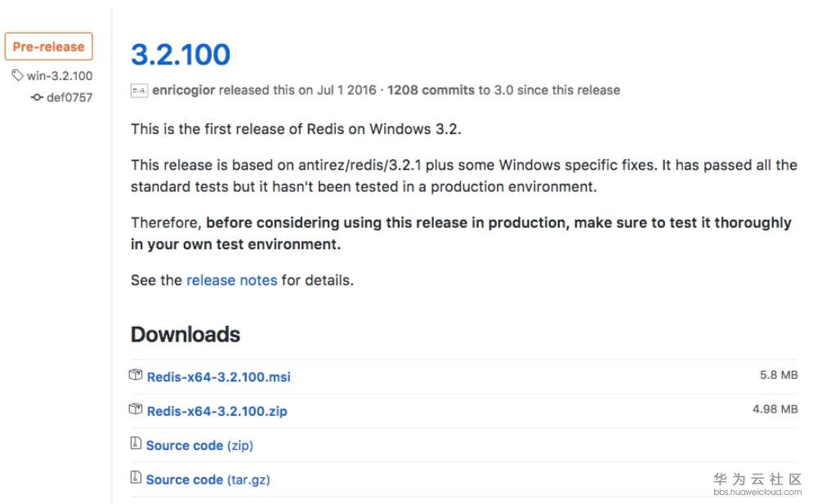Click the file icon beside Source code (zip)
Screen dimensions: 813x504
(x=136, y=444)
